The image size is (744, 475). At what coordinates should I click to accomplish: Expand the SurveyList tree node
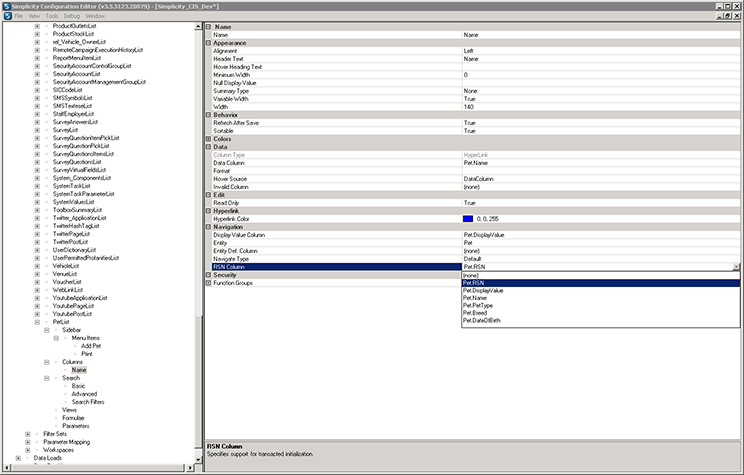(37, 130)
